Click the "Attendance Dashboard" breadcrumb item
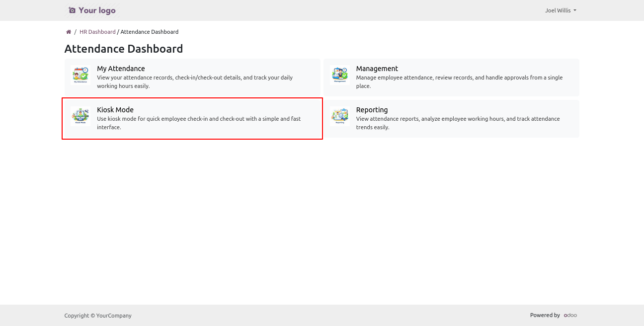Image resolution: width=644 pixels, height=326 pixels. tap(150, 32)
